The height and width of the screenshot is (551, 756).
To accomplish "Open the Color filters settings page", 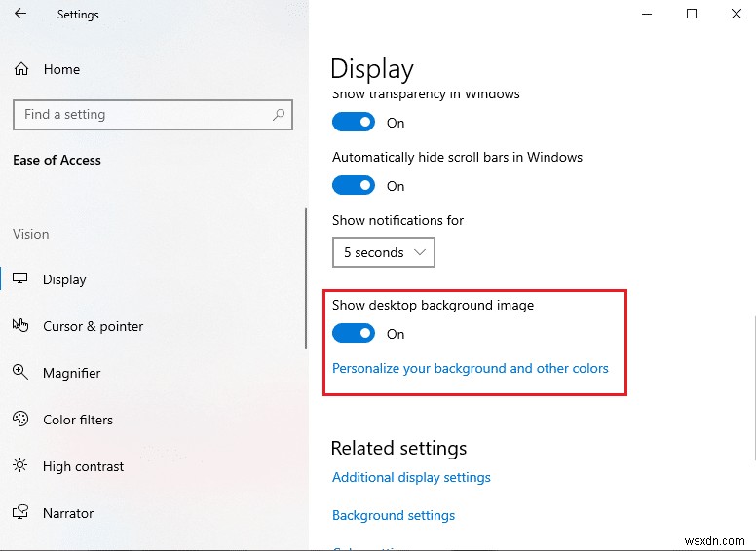I will (78, 420).
